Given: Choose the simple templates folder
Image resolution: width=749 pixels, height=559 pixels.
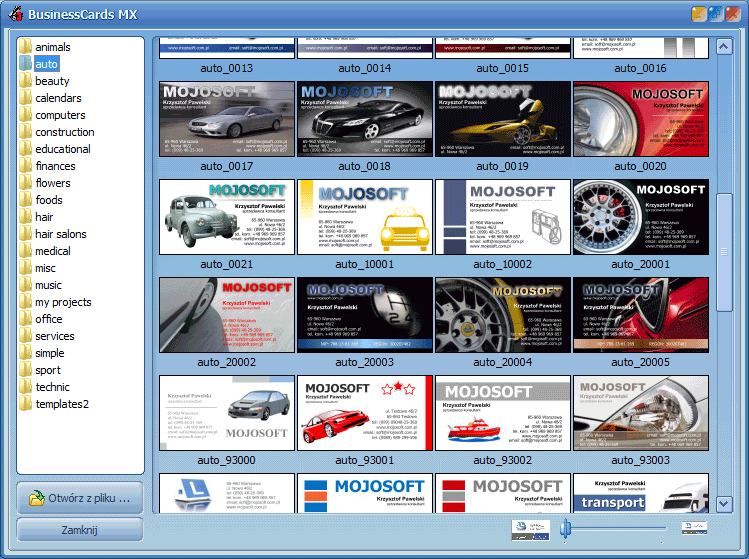Looking at the screenshot, I should point(50,353).
